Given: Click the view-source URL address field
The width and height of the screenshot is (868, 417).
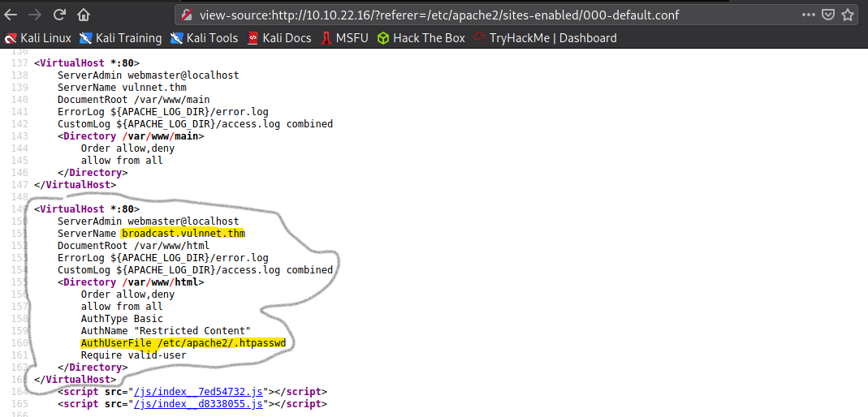Looking at the screenshot, I should tap(487, 15).
